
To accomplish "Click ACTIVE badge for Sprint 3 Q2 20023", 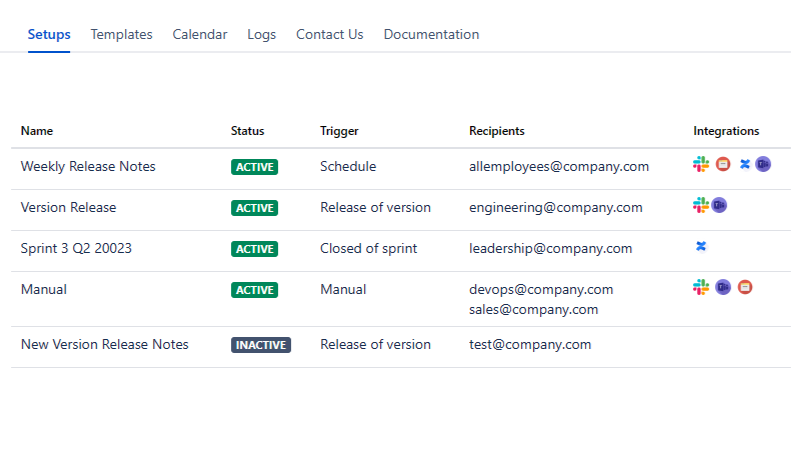I will click(x=255, y=249).
